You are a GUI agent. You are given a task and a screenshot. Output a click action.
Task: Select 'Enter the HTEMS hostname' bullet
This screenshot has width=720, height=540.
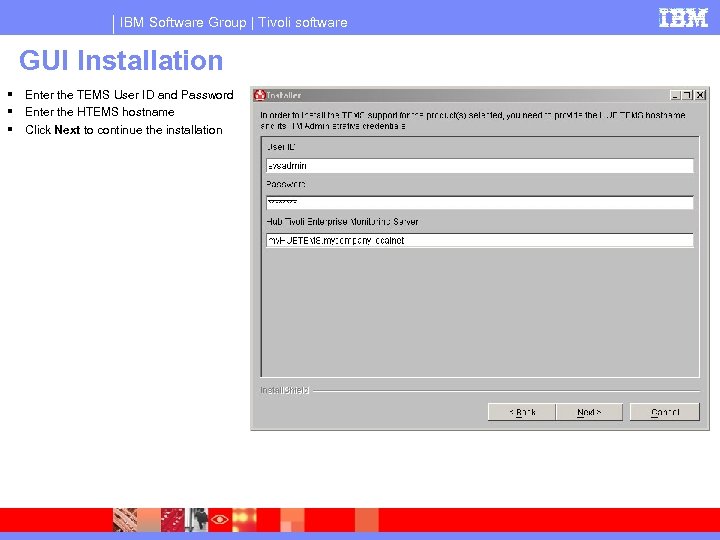point(100,112)
